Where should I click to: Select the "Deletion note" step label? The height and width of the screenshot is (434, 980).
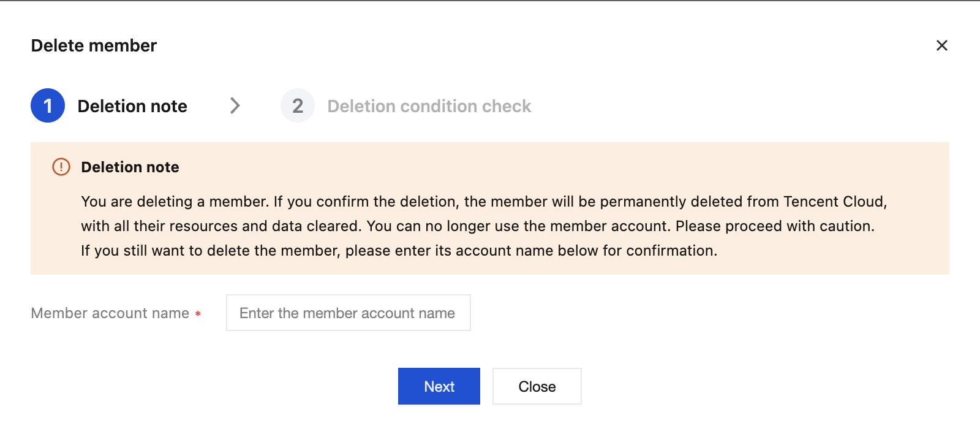coord(132,106)
